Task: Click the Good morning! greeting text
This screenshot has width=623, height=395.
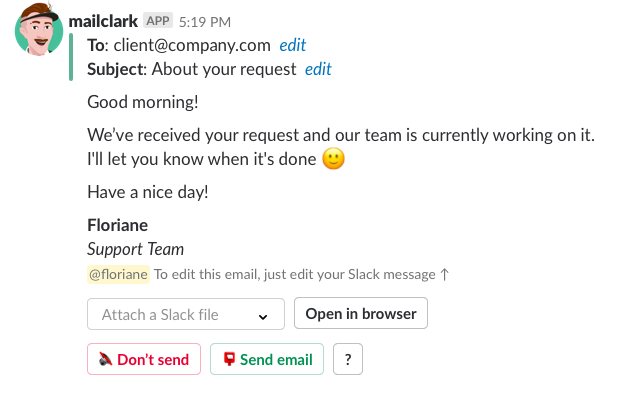Action: pyautogui.click(x=143, y=102)
